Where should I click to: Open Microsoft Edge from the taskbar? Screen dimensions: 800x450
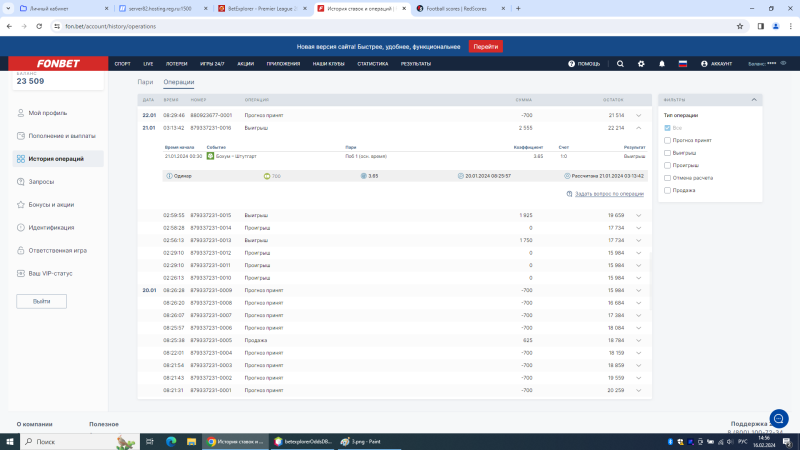(x=169, y=441)
